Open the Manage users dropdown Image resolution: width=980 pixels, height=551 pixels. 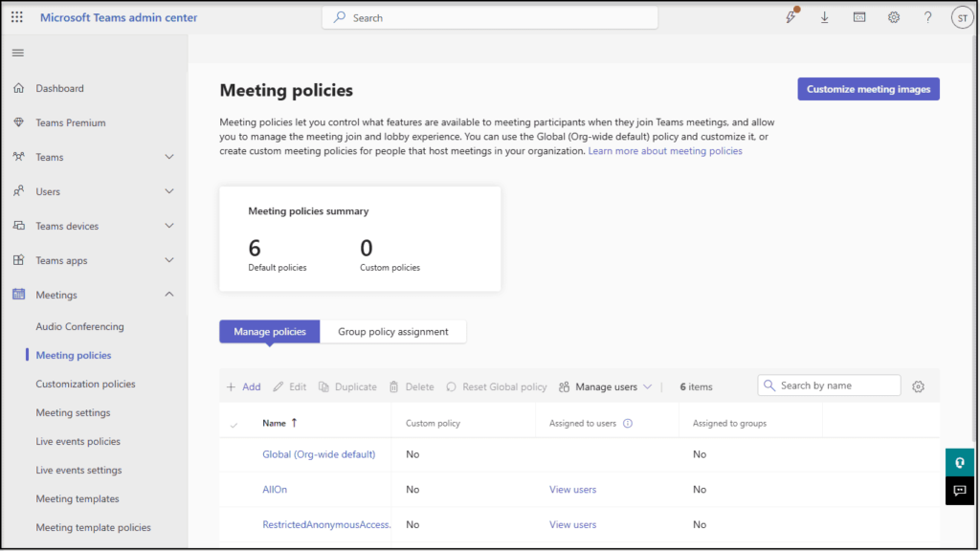[606, 386]
